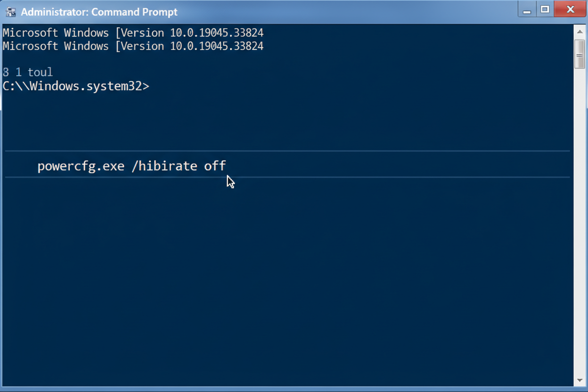Minimize the Command Prompt window
The height and width of the screenshot is (392, 588).
[527, 10]
